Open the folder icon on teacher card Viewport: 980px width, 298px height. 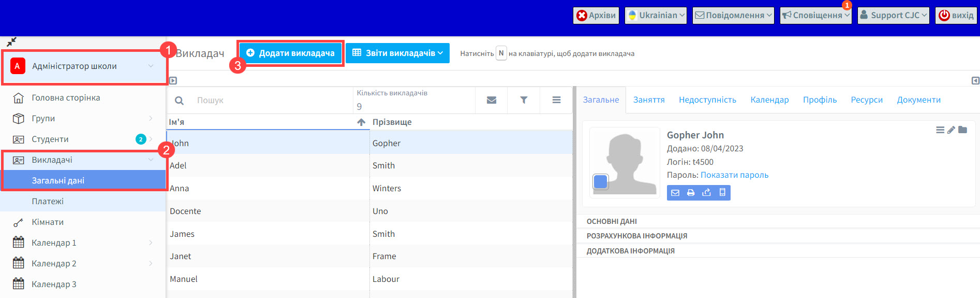(962, 130)
